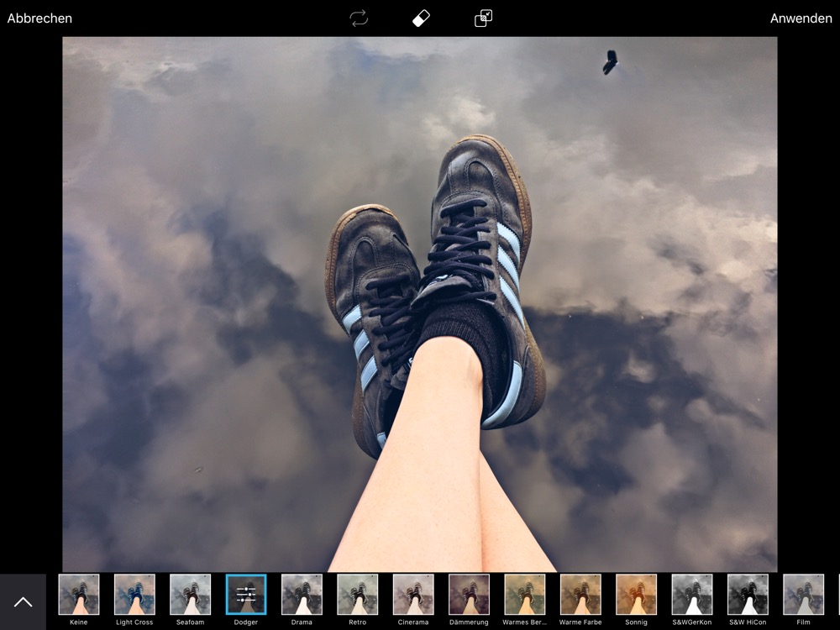Choose the S&W HiCon filter
The image size is (840, 630).
click(748, 595)
